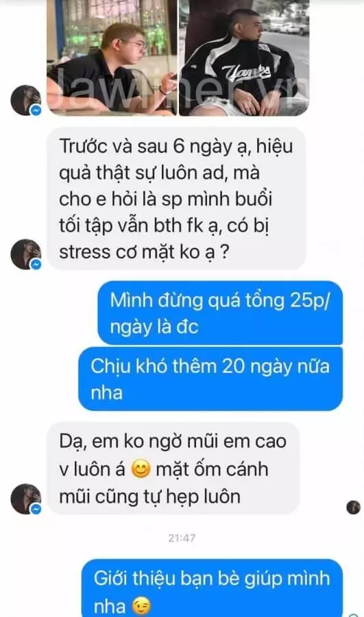364x617 pixels.
Task: Select the 'Giới thiệu bạn bè giúp mình' bubble
Action: tap(212, 588)
